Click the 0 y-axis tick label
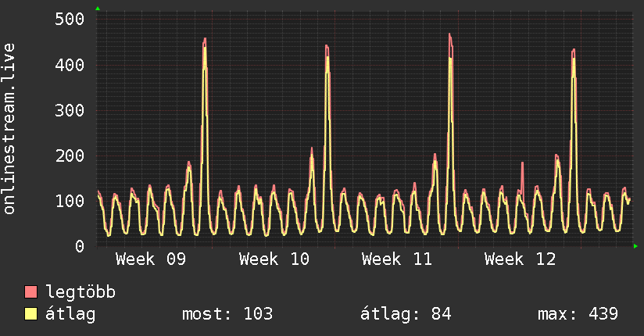This screenshot has height=336, width=644. point(80,246)
